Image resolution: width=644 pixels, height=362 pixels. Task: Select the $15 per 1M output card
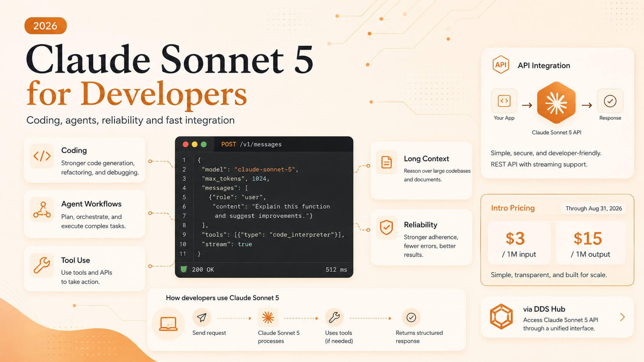590,242
